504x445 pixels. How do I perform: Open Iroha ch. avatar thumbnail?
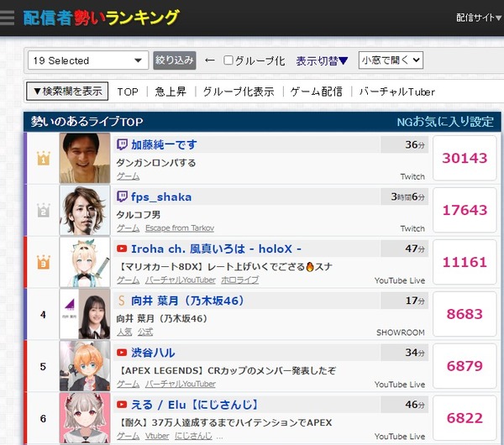point(85,262)
